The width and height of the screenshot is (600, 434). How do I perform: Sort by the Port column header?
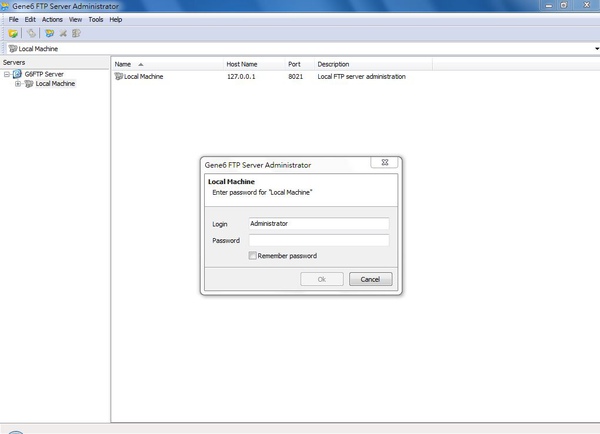(x=300, y=64)
